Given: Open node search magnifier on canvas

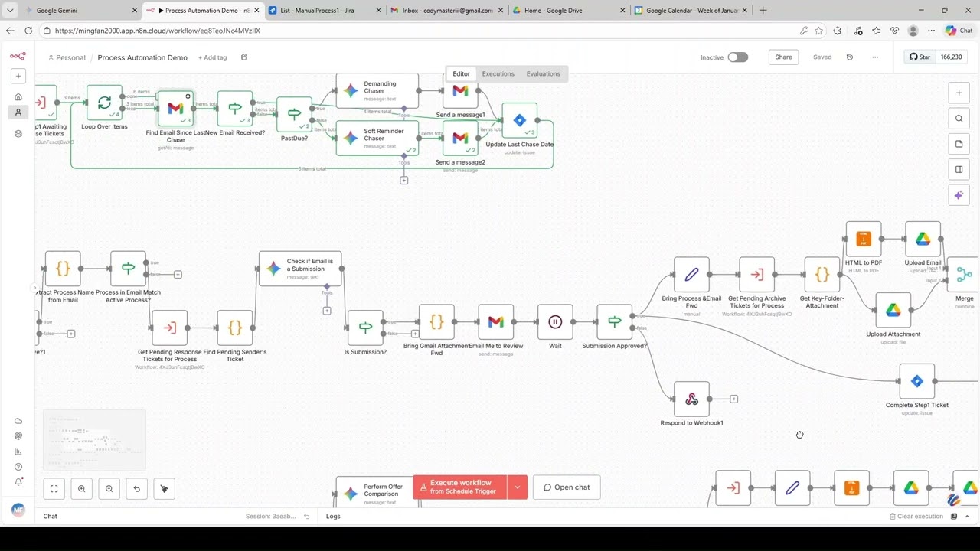Looking at the screenshot, I should 959,119.
